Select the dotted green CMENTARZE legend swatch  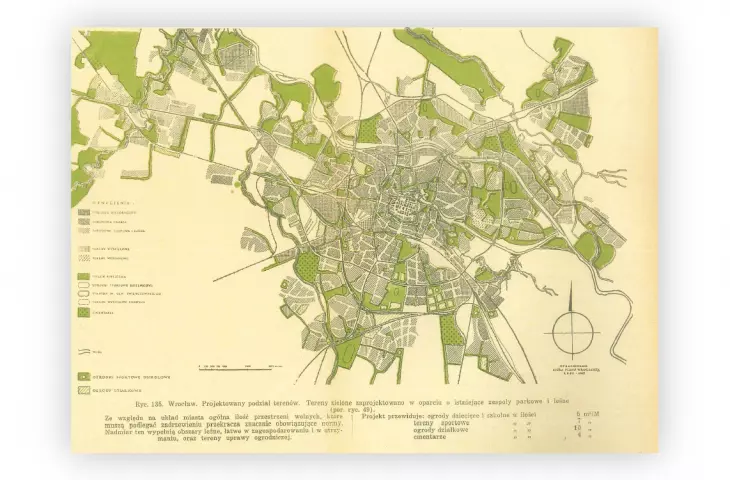click(84, 312)
